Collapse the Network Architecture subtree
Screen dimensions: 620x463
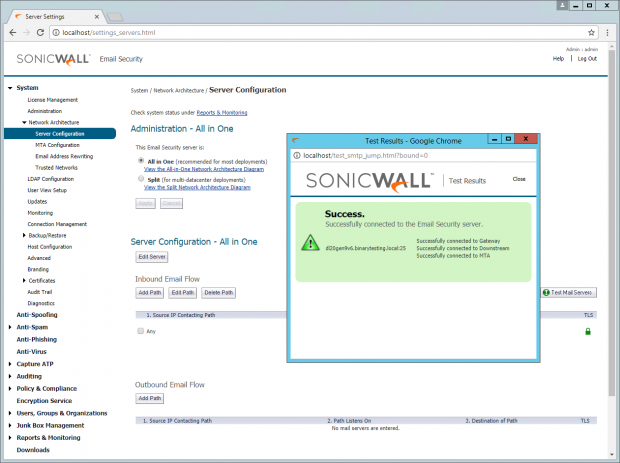(x=24, y=123)
